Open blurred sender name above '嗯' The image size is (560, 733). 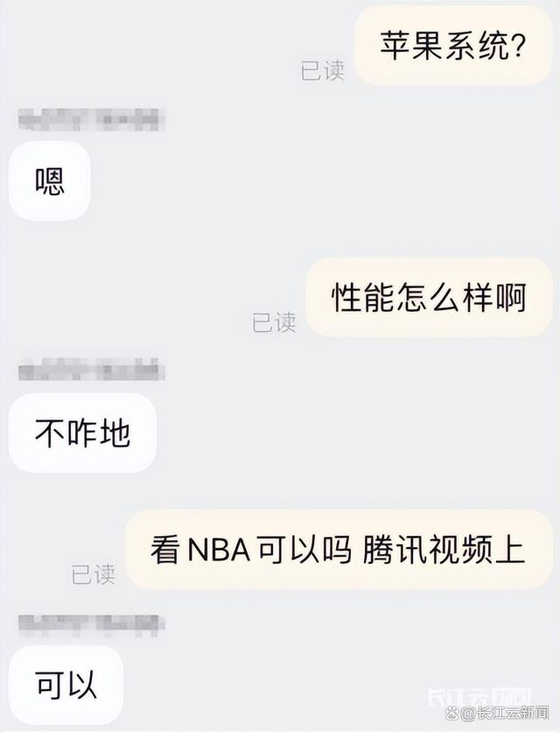92,119
